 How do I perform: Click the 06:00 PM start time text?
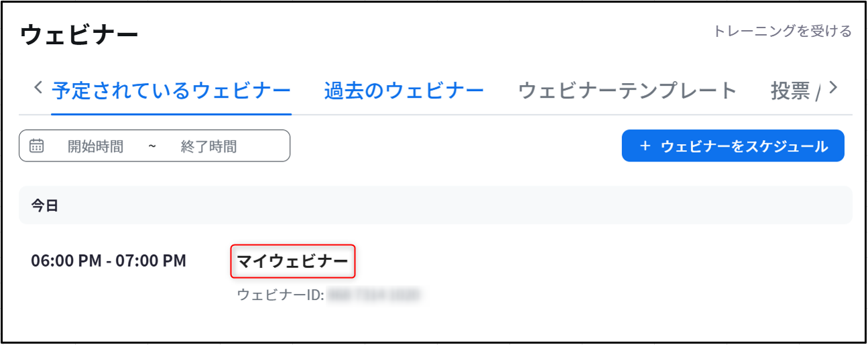tap(66, 261)
